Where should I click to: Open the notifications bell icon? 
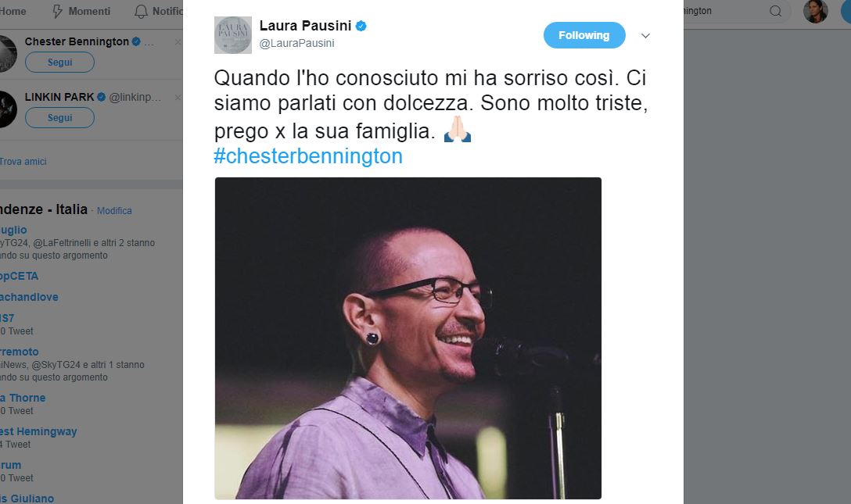pos(141,12)
